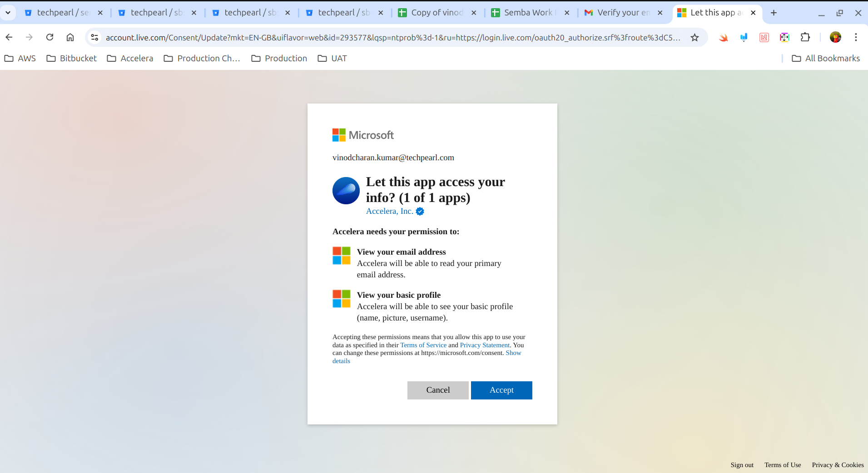This screenshot has width=868, height=473.
Task: Switch to the Semba Work spreadsheet tab
Action: coord(527,13)
